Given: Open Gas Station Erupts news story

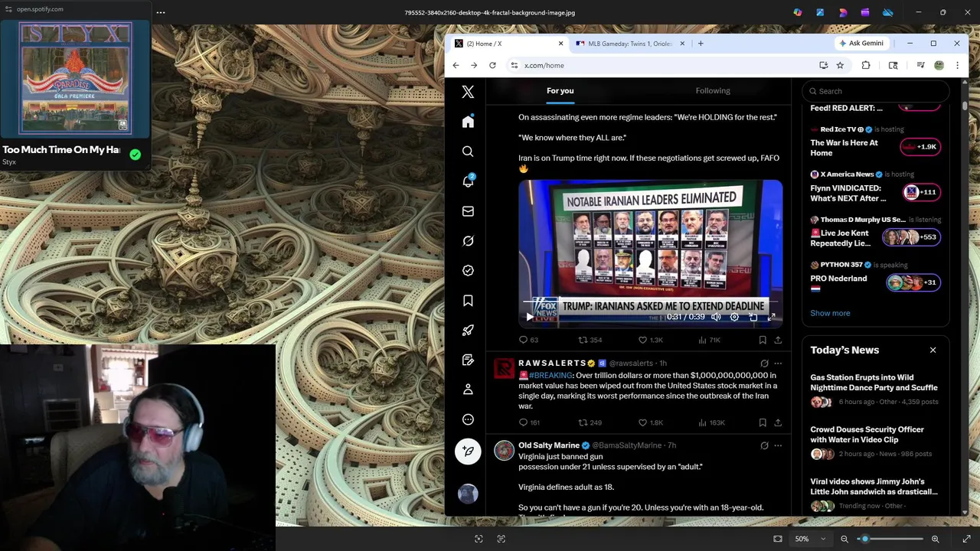Looking at the screenshot, I should coord(874,390).
